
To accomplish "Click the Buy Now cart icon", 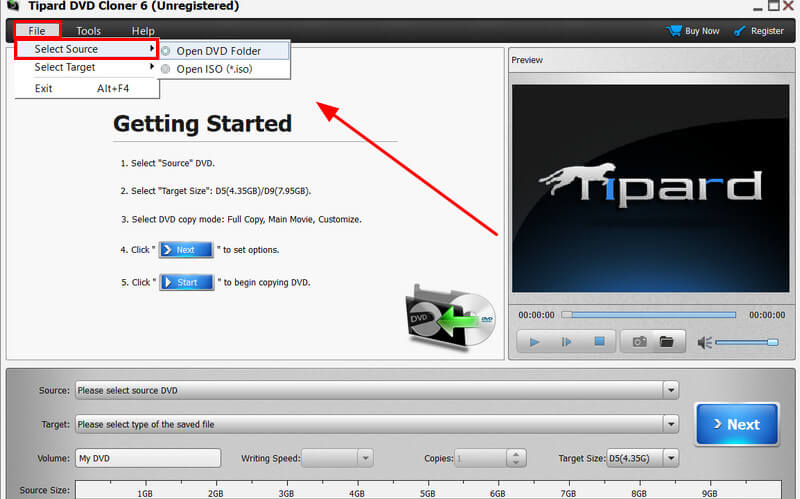I will coord(674,31).
